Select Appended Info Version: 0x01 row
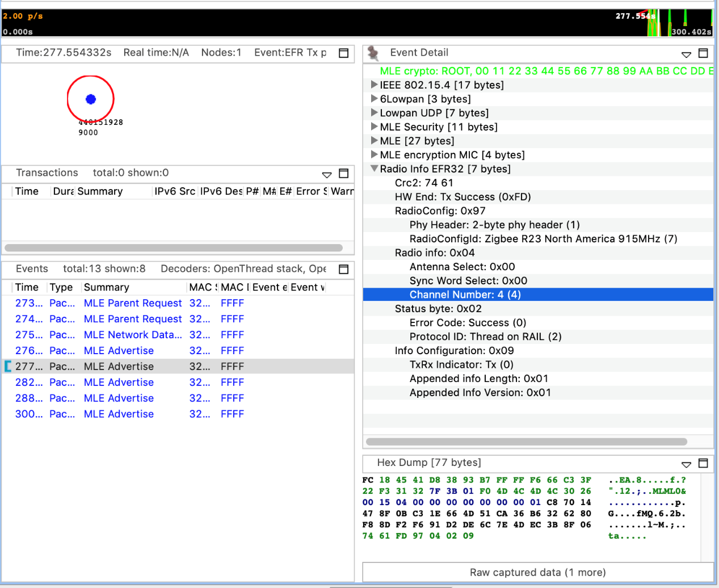Viewport: 719px width, 588px height. tap(538, 393)
